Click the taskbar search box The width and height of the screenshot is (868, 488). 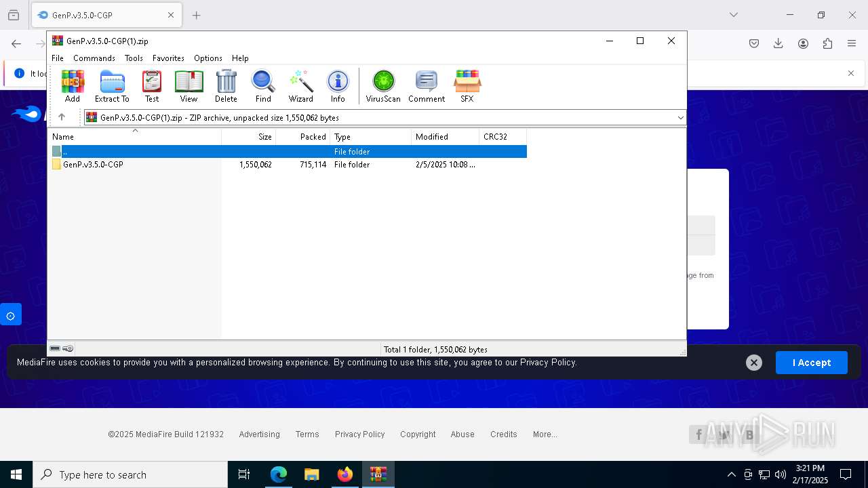[x=130, y=474]
